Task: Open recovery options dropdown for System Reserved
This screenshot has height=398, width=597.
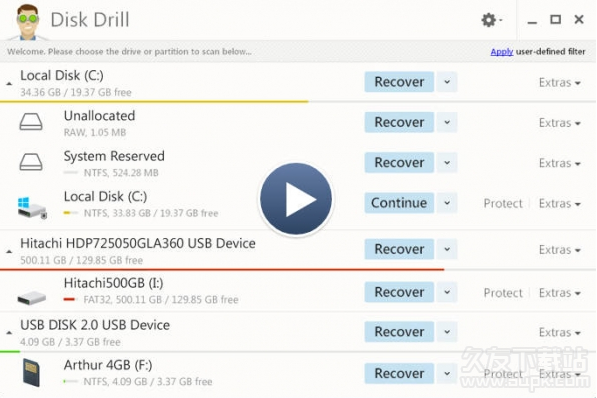Action: (447, 163)
